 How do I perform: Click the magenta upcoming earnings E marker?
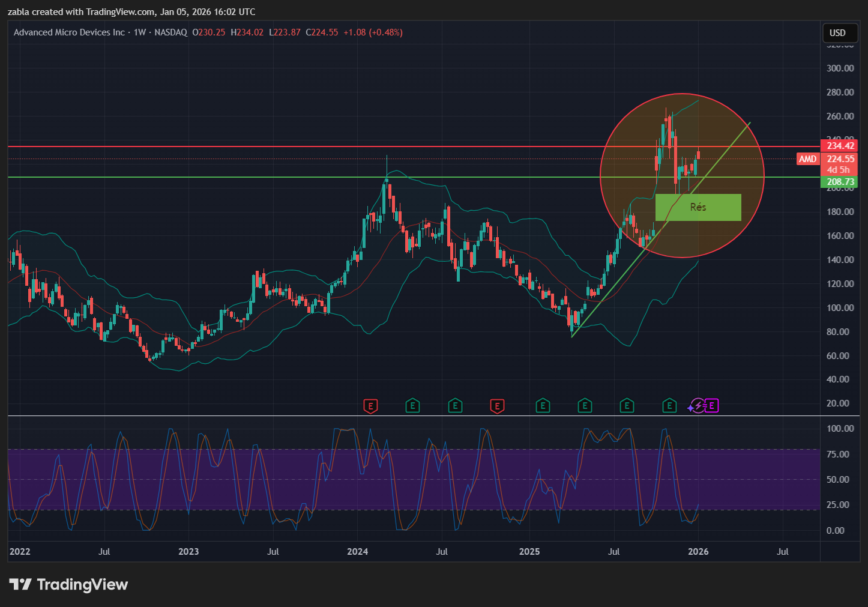711,406
